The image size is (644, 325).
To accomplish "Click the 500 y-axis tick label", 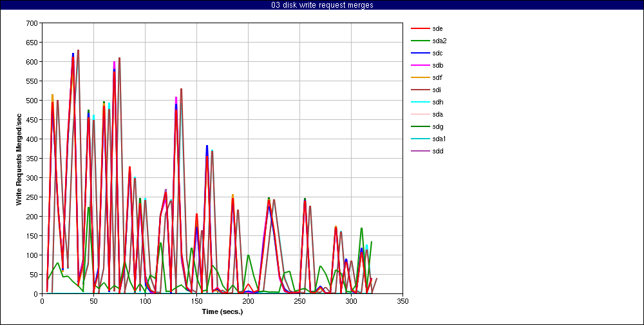I will coord(33,101).
